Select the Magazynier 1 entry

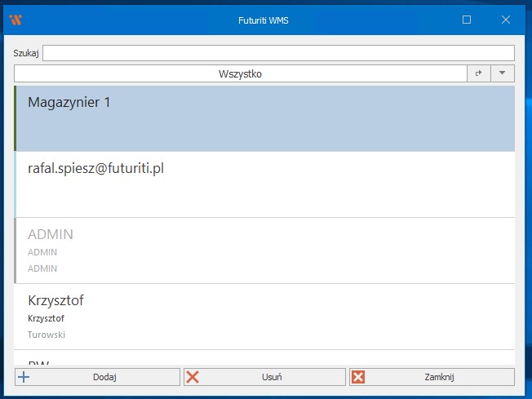(264, 118)
